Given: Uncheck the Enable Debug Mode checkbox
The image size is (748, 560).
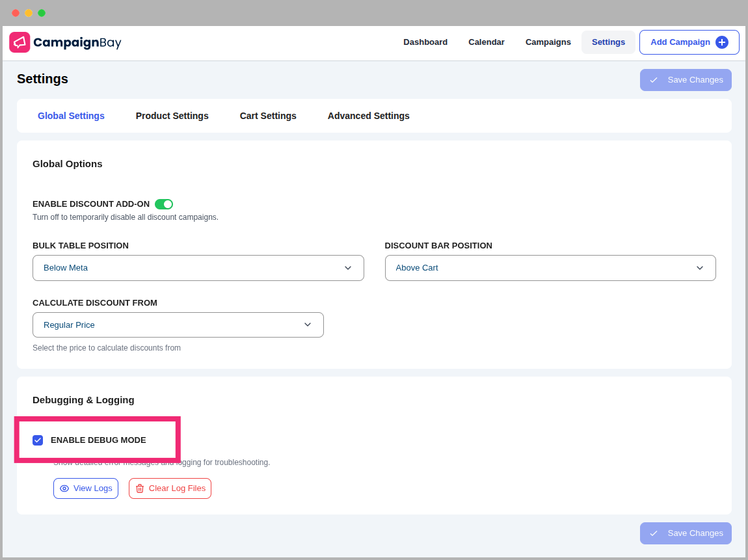Looking at the screenshot, I should tap(38, 440).
